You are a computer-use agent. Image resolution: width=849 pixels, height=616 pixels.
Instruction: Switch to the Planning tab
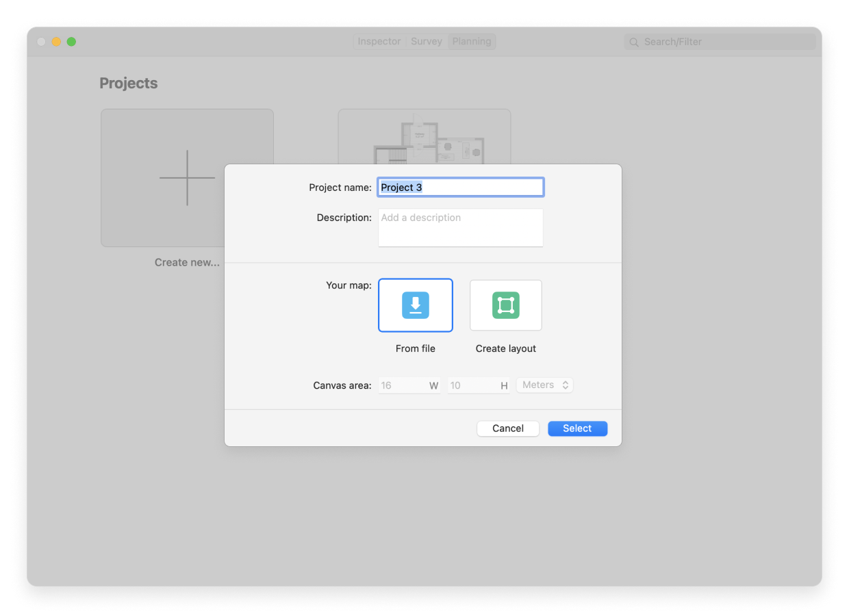tap(471, 41)
